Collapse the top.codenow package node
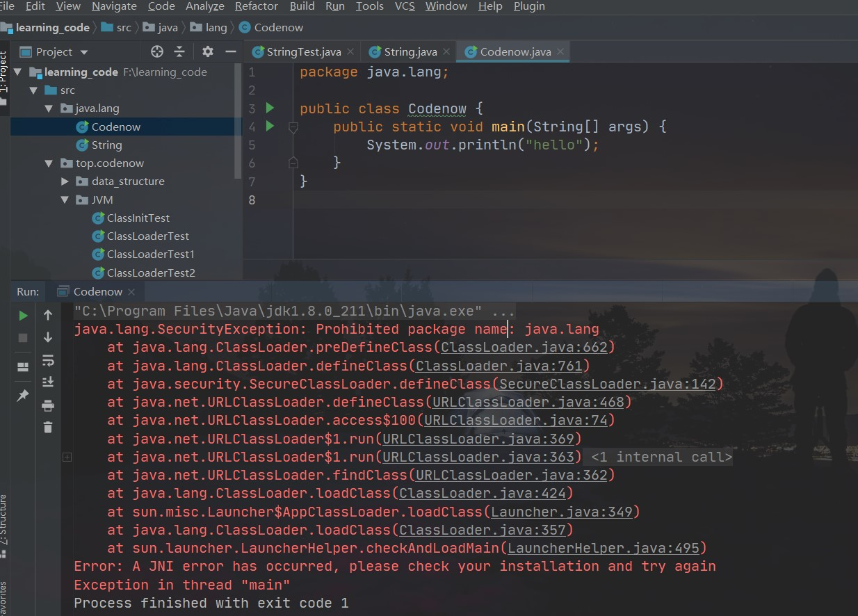Image resolution: width=858 pixels, height=616 pixels. pyautogui.click(x=48, y=163)
